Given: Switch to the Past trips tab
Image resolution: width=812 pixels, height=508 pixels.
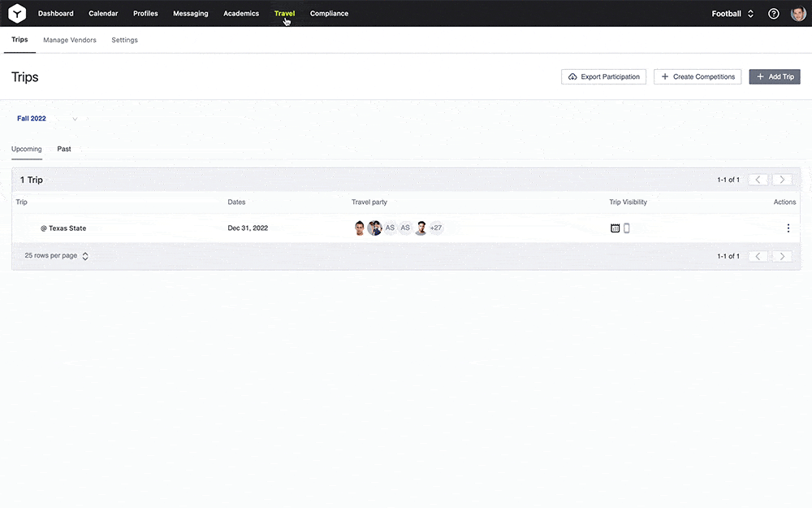Looking at the screenshot, I should click(64, 149).
